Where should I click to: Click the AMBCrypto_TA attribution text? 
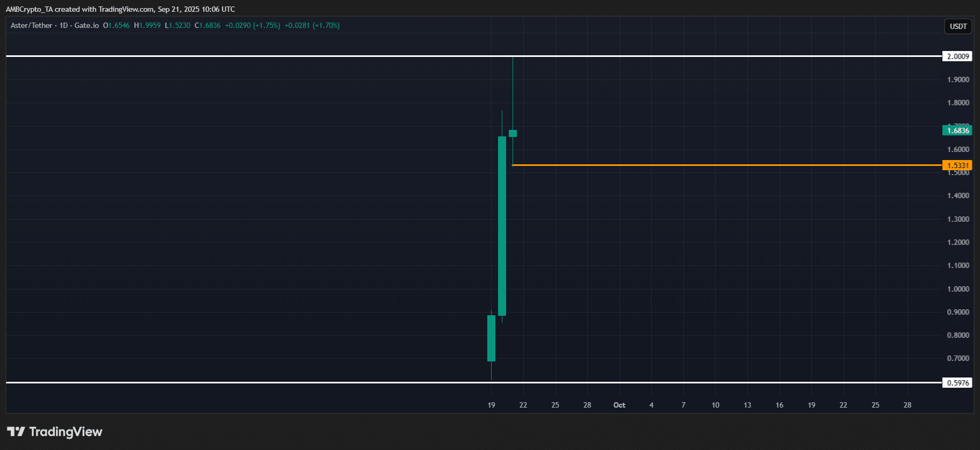click(x=29, y=9)
